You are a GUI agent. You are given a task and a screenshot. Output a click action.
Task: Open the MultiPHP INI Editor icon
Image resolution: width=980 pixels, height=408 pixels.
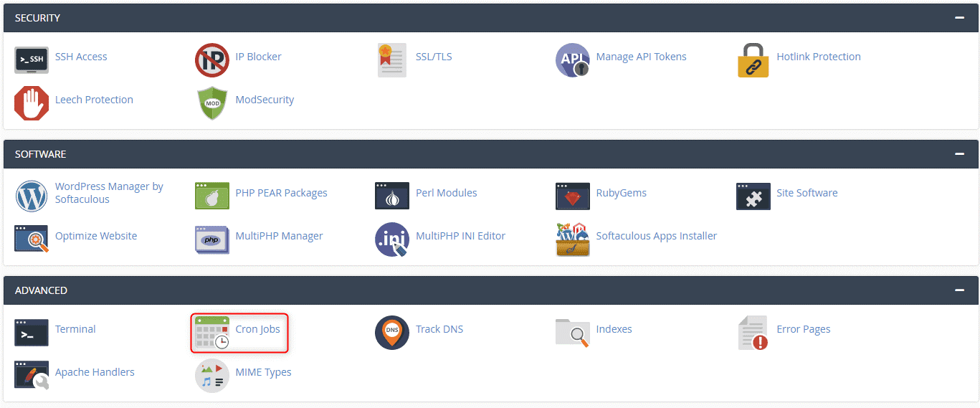(392, 239)
